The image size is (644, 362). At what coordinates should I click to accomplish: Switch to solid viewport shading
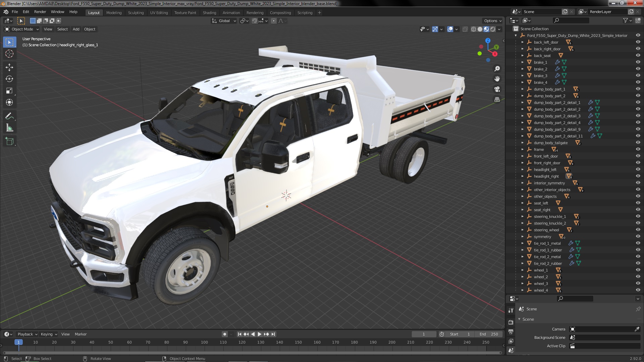point(480,29)
